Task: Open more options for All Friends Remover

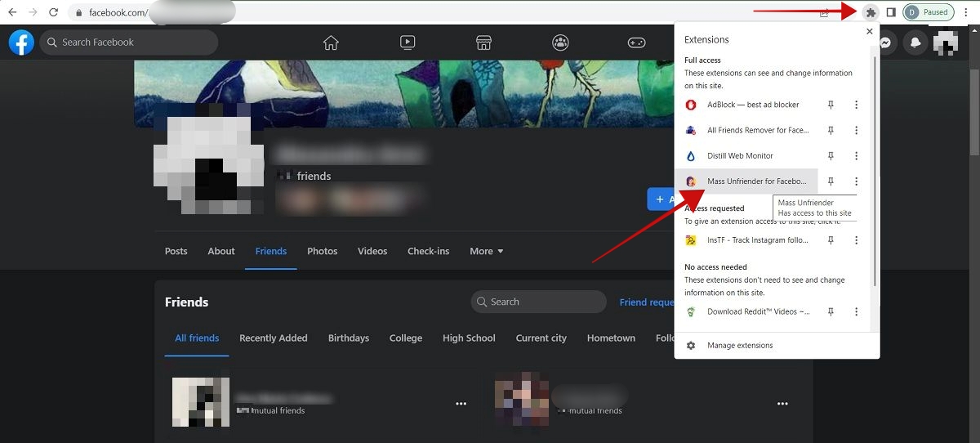Action: tap(856, 131)
